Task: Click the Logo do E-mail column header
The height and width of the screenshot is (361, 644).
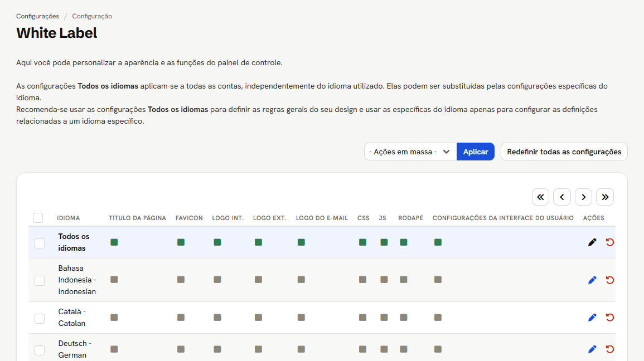Action: click(322, 218)
